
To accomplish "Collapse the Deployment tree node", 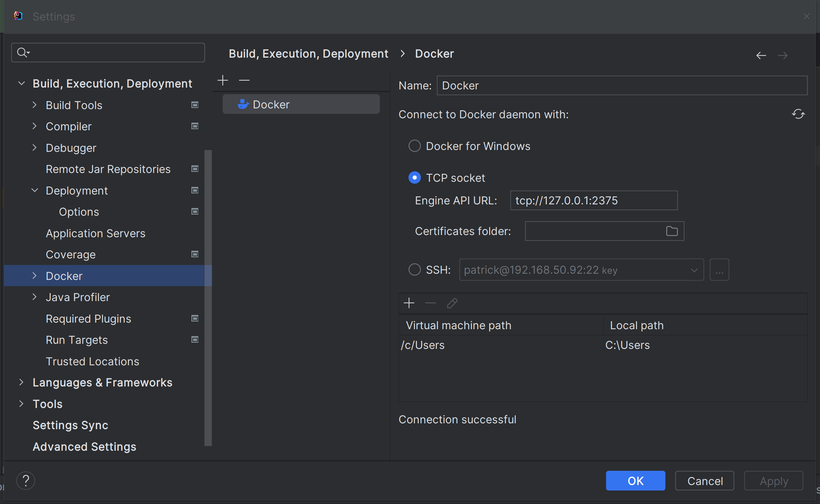I will pyautogui.click(x=35, y=191).
